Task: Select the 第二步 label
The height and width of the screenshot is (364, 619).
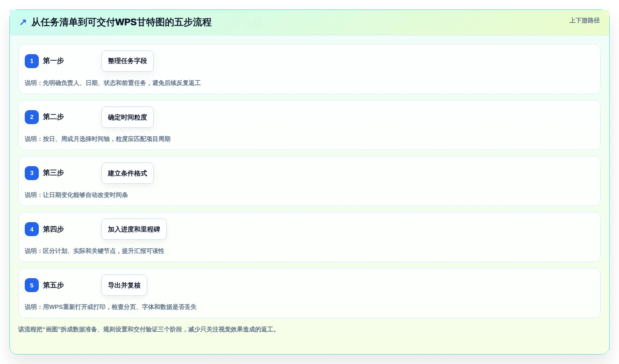Action: click(53, 117)
